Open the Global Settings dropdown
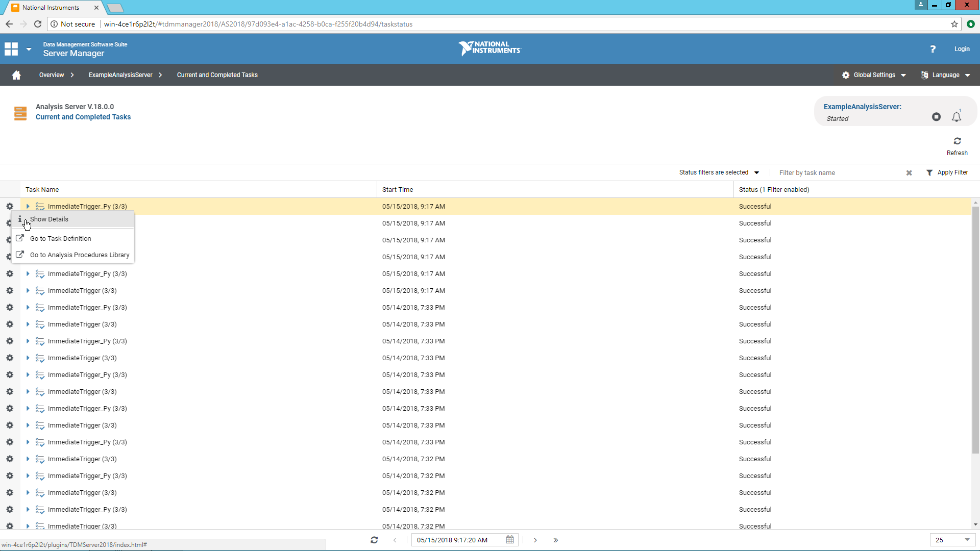980x551 pixels. click(874, 75)
